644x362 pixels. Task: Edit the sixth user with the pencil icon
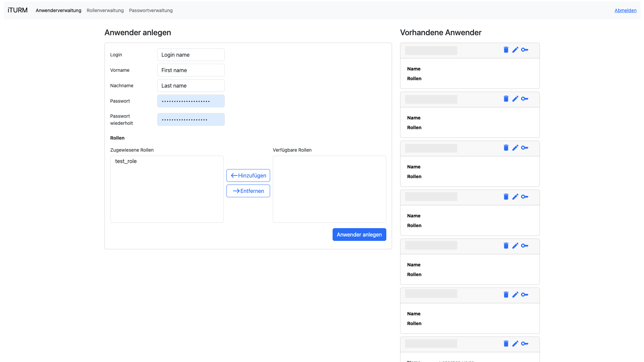pos(515,295)
